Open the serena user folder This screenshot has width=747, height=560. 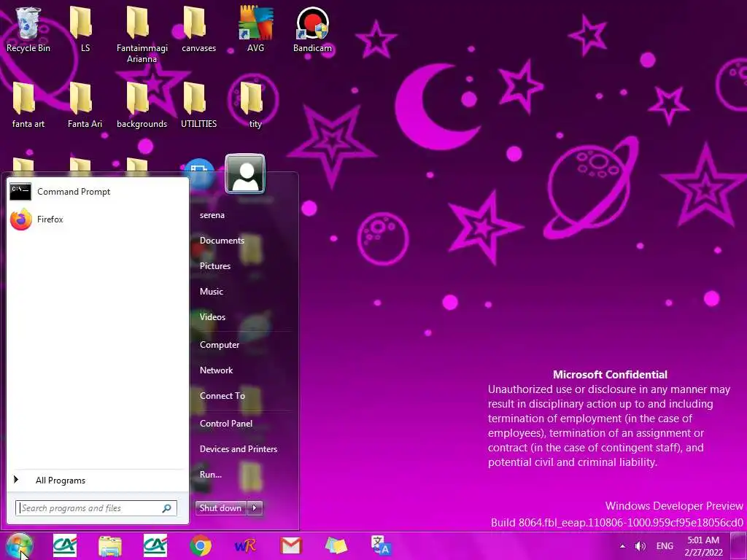pos(212,215)
